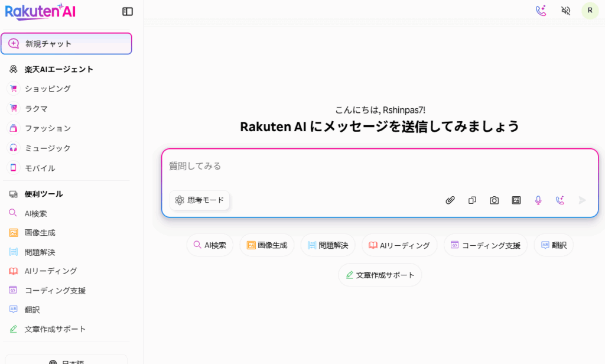Viewport: 605px width, 364px height.
Task: Click the send arrow button
Action: [582, 200]
